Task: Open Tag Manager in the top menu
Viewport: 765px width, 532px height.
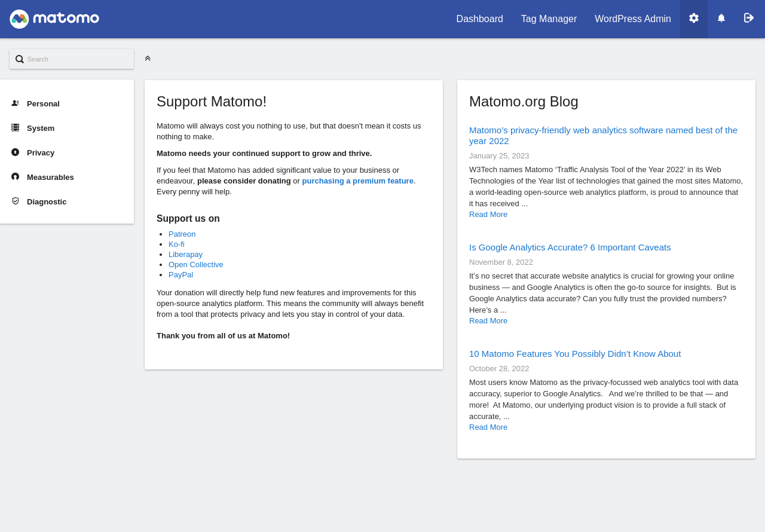Action: coord(549,19)
